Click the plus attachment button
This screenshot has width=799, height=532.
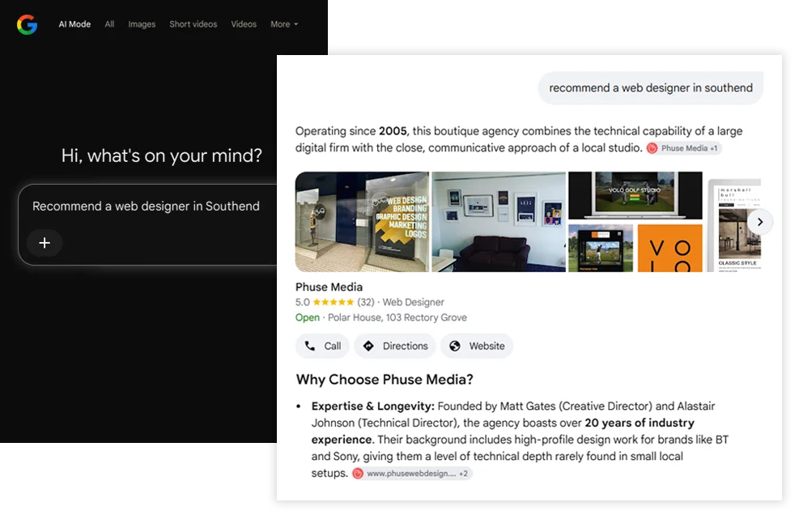coord(45,243)
